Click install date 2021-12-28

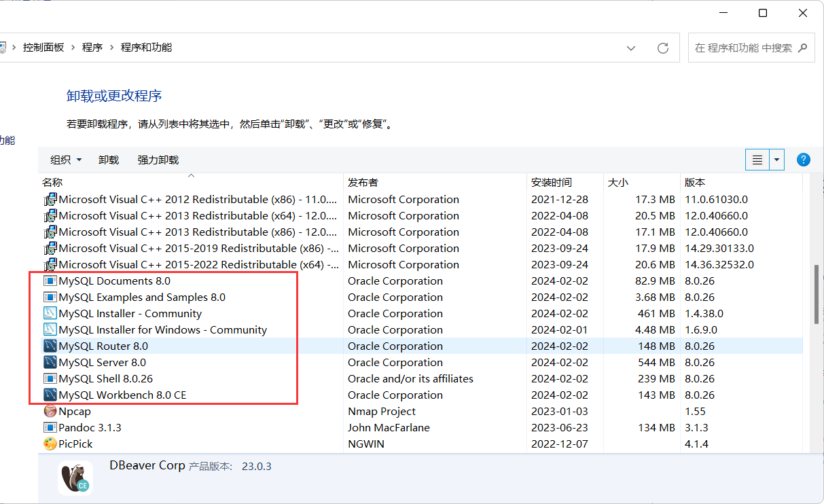(560, 199)
